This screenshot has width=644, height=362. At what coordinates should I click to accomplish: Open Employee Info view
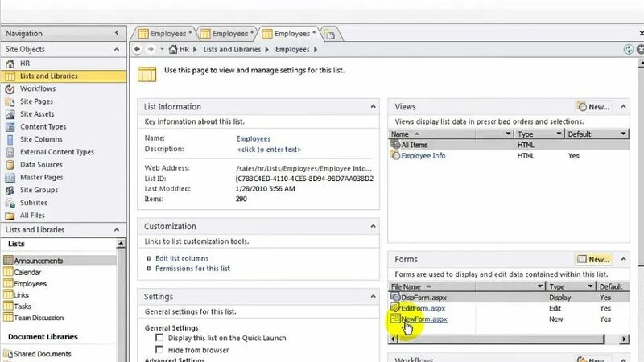[423, 155]
